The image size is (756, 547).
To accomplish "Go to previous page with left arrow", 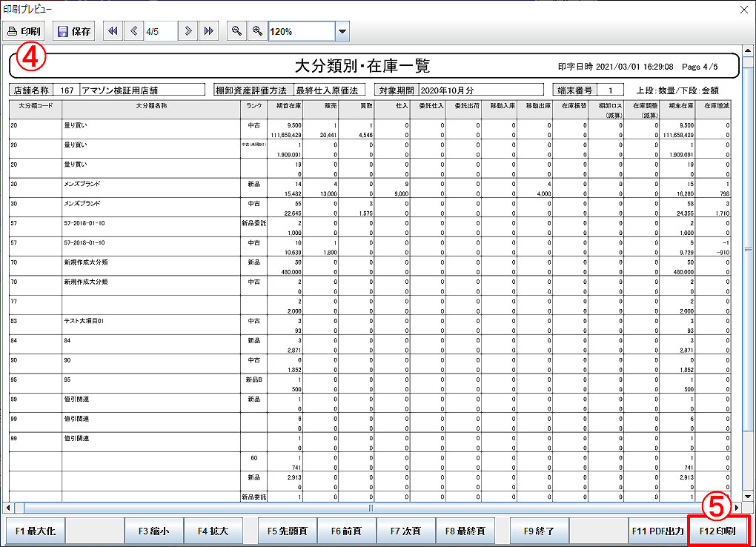I will [x=134, y=31].
